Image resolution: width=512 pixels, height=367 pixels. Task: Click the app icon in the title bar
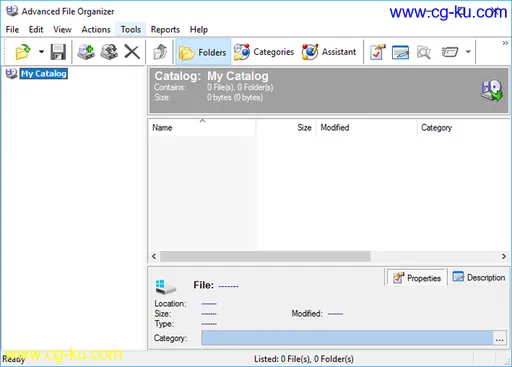12,11
